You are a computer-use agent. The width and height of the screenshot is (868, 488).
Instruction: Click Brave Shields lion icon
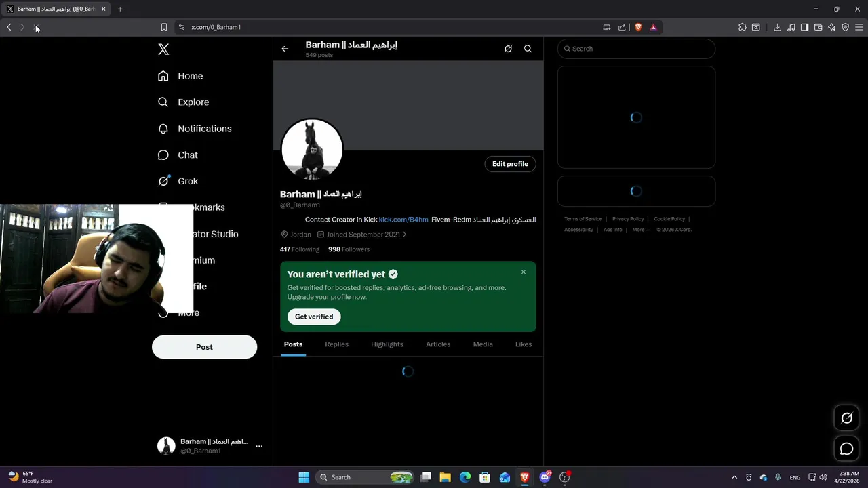click(638, 27)
